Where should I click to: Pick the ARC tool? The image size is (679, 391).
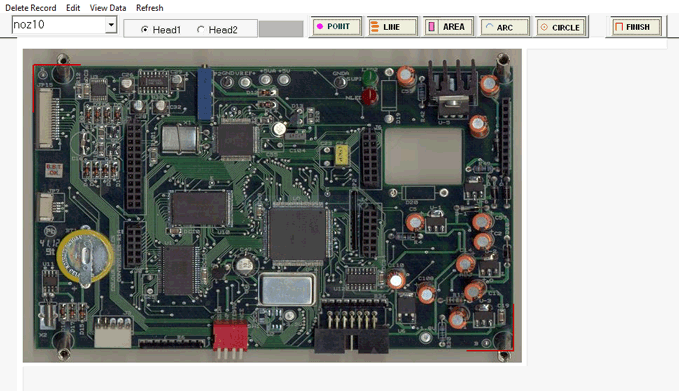point(504,27)
